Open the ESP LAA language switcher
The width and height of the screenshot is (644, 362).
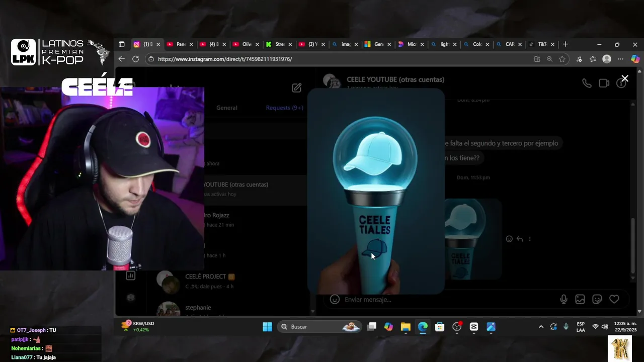tap(581, 327)
